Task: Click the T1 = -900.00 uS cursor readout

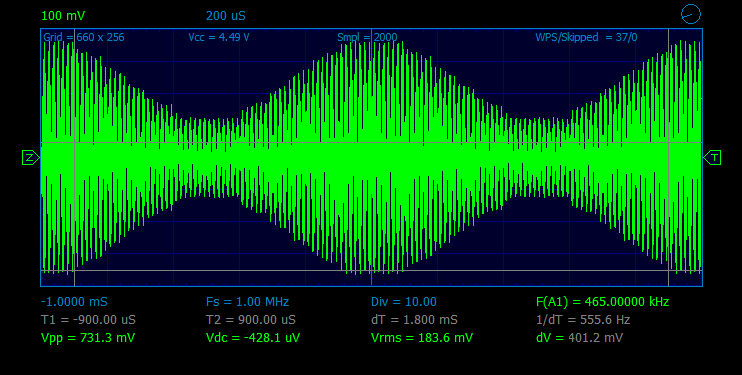Action: [88, 320]
